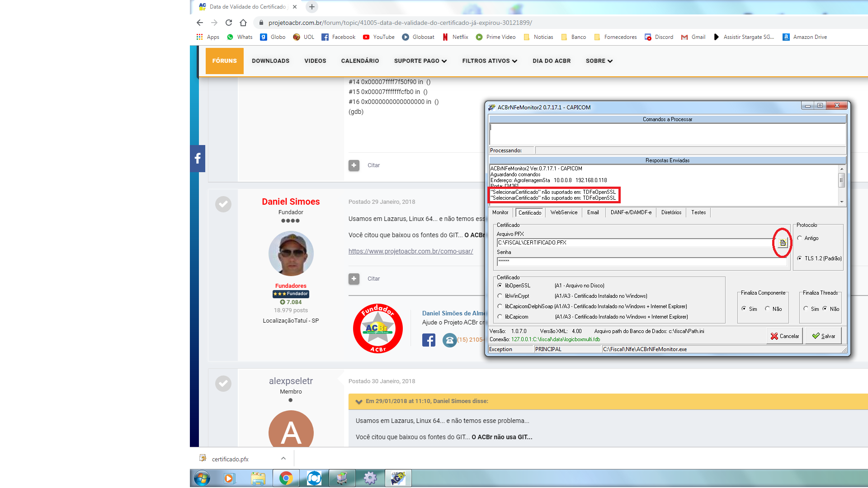868x488 pixels.
Task: Switch to the Testes tab
Action: (698, 212)
